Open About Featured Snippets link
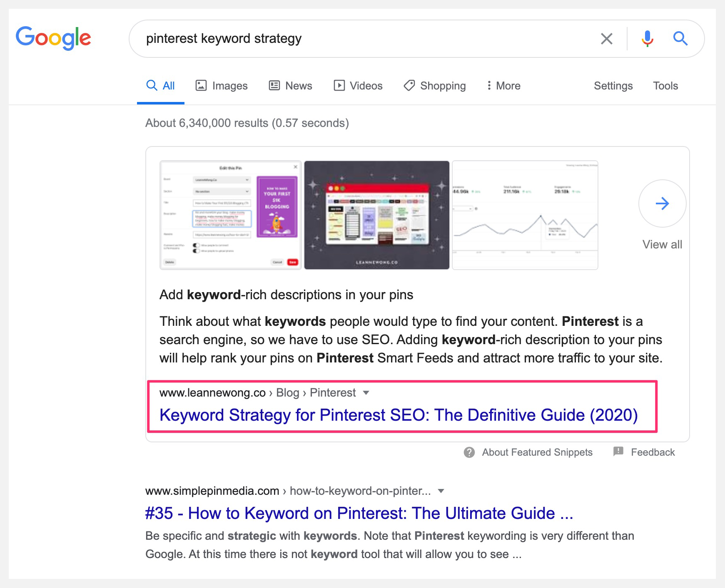725x588 pixels. pos(537,452)
